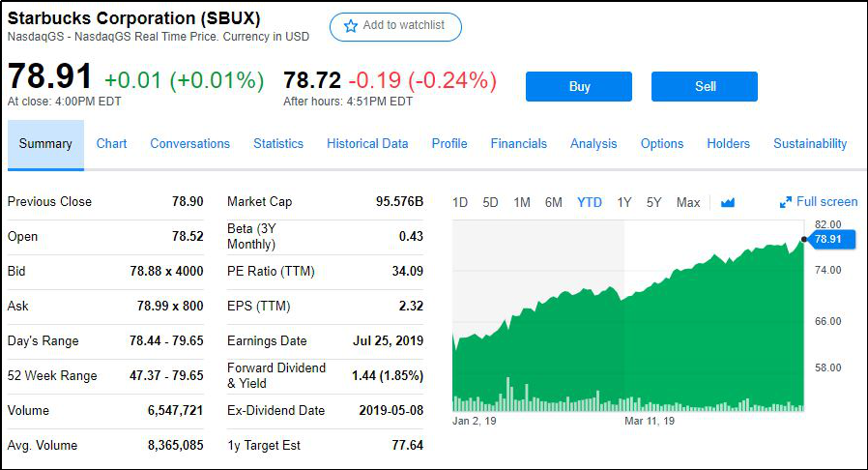Click the Add to watchlist button
The image size is (868, 470).
pos(395,26)
